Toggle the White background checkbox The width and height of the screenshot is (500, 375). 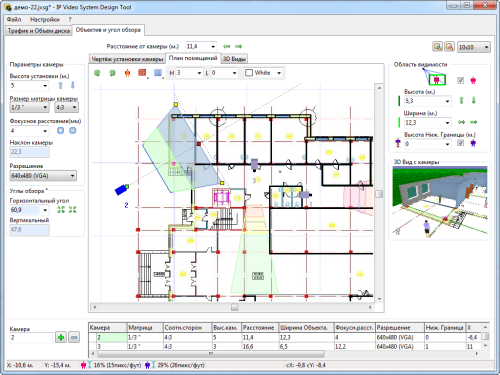[x=249, y=73]
